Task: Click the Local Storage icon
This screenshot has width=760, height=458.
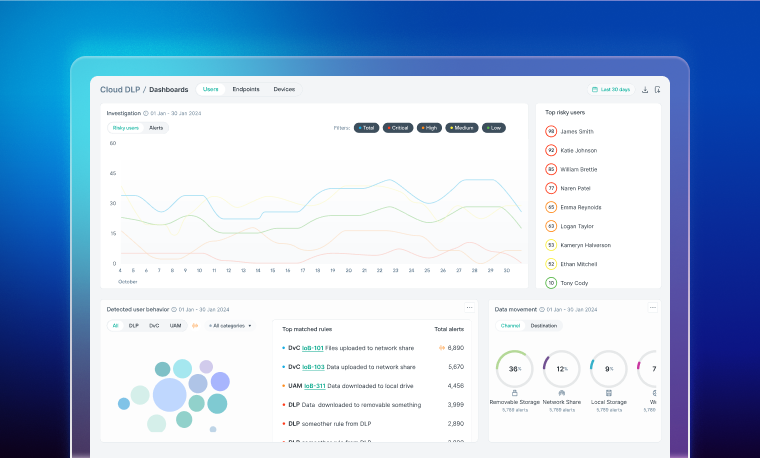Action: click(x=607, y=393)
